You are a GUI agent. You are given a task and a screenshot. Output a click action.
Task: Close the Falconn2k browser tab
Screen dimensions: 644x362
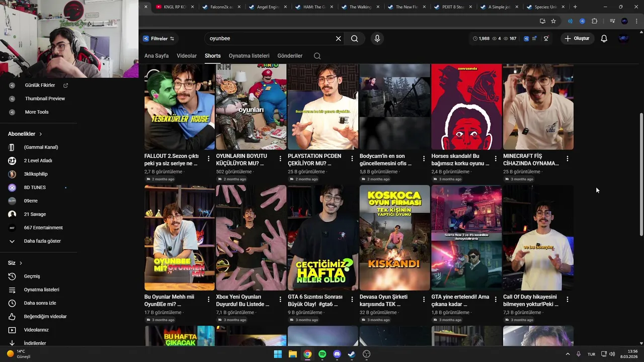click(x=238, y=7)
